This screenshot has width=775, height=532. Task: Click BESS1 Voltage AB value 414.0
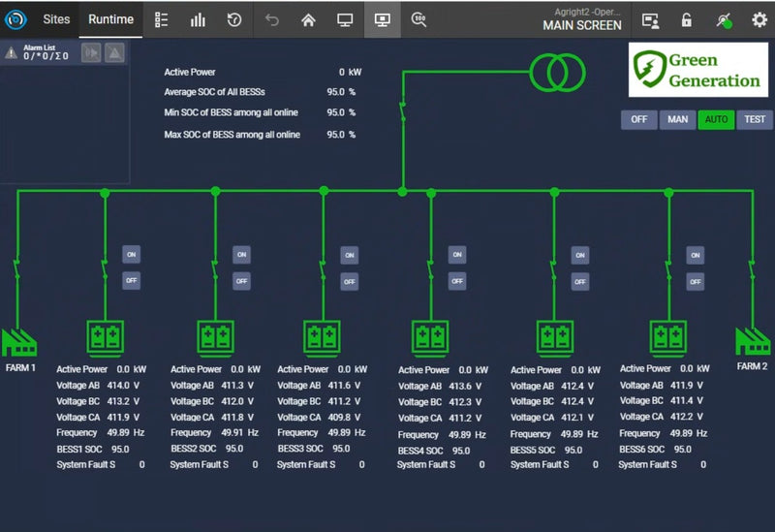(118, 385)
